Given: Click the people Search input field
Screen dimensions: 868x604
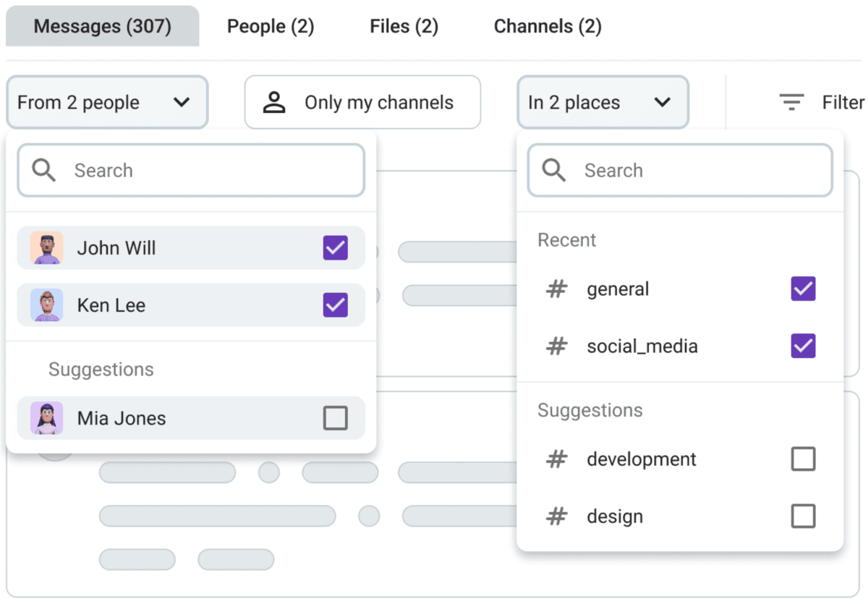Looking at the screenshot, I should point(210,171).
